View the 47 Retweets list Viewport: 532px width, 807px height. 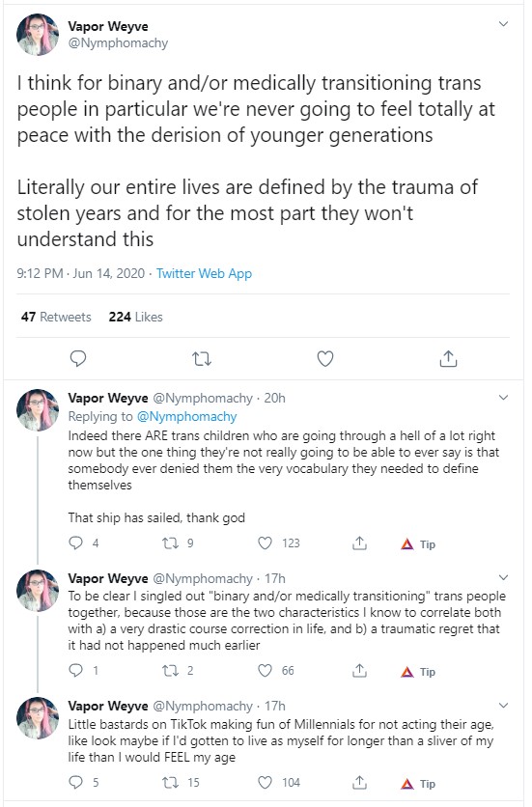pyautogui.click(x=56, y=317)
